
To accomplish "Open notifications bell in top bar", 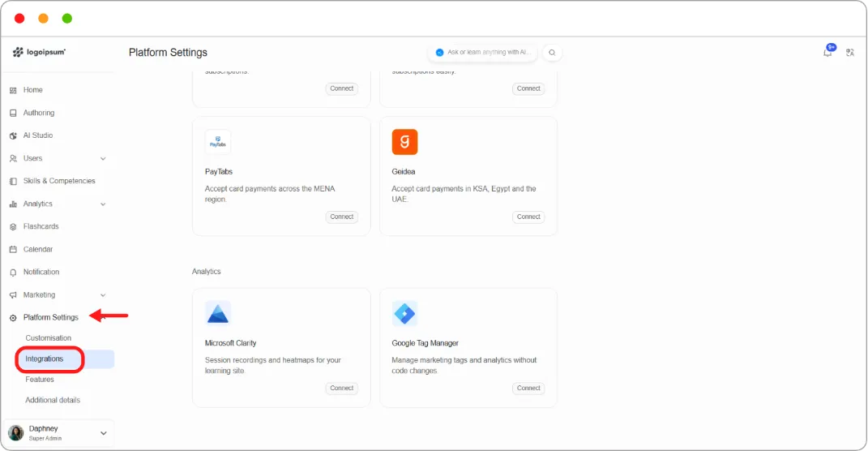I will click(827, 52).
